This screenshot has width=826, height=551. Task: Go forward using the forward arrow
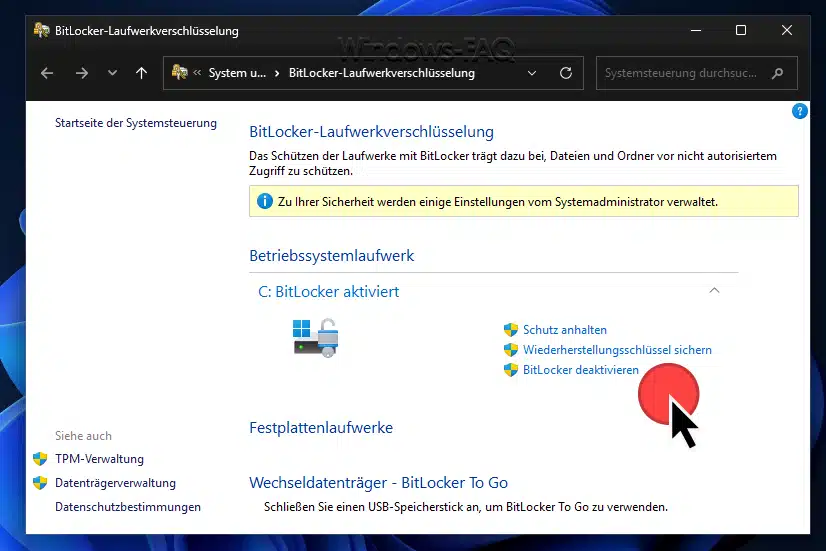[82, 73]
